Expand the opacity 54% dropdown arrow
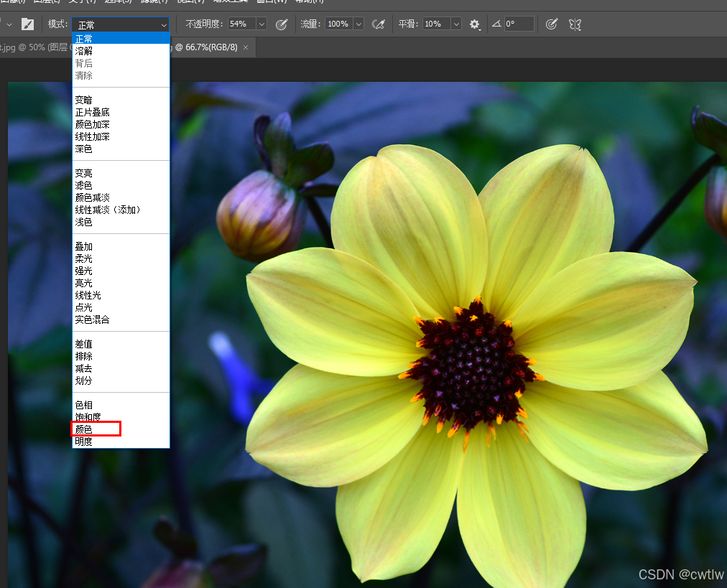 pyautogui.click(x=261, y=24)
